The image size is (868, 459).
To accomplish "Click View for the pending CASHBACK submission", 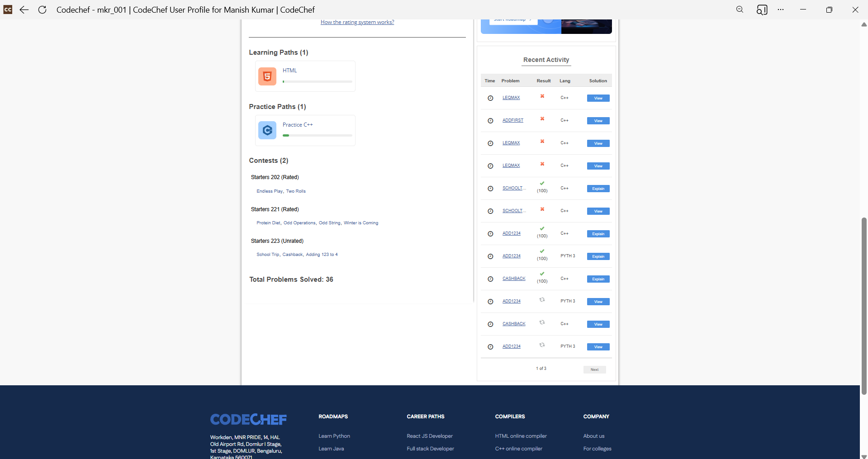I will coord(598,324).
